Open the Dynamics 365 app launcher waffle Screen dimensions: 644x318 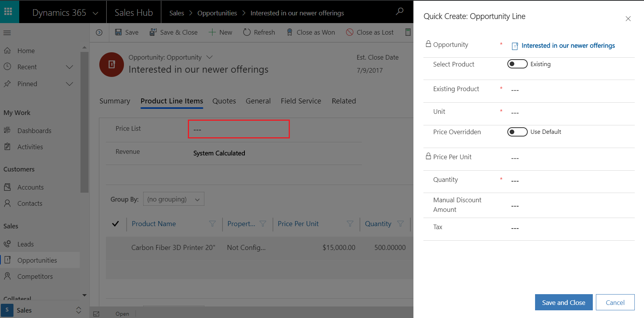click(8, 12)
